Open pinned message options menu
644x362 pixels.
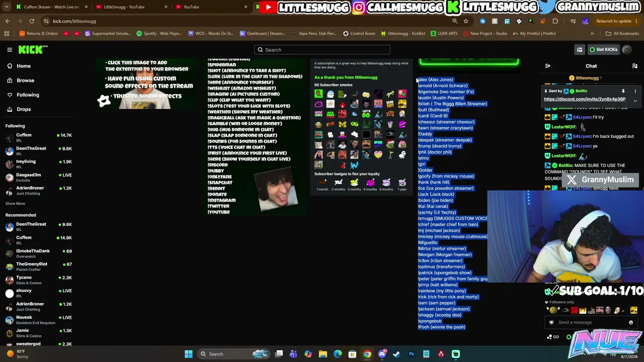635,91
